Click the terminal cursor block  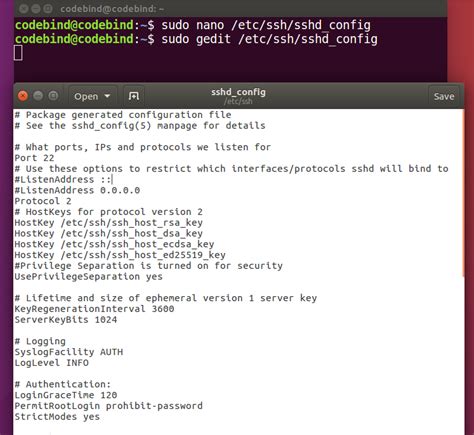(18, 53)
